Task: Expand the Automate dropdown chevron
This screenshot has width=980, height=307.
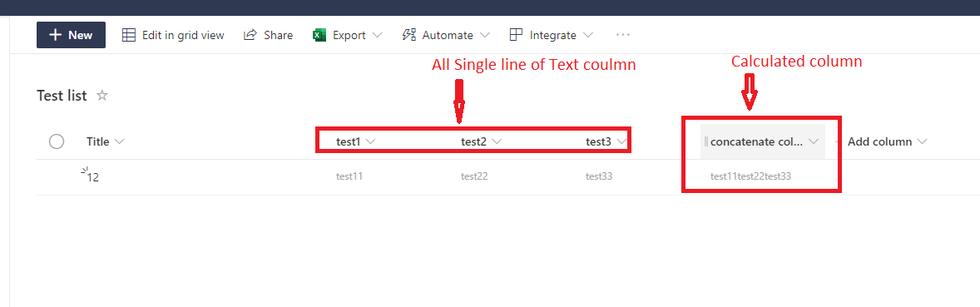Action: tap(484, 35)
